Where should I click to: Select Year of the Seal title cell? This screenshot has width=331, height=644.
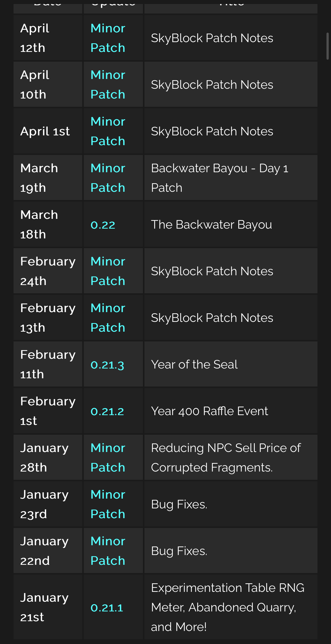coord(231,364)
